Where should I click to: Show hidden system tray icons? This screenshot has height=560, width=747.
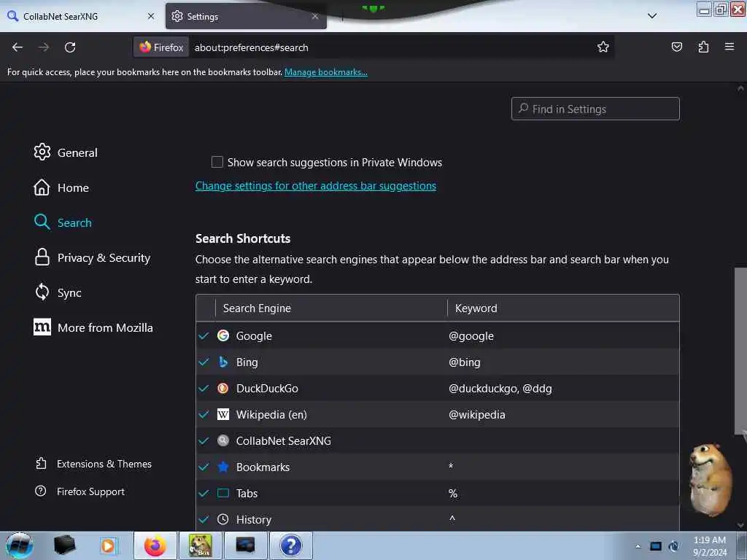point(638,546)
